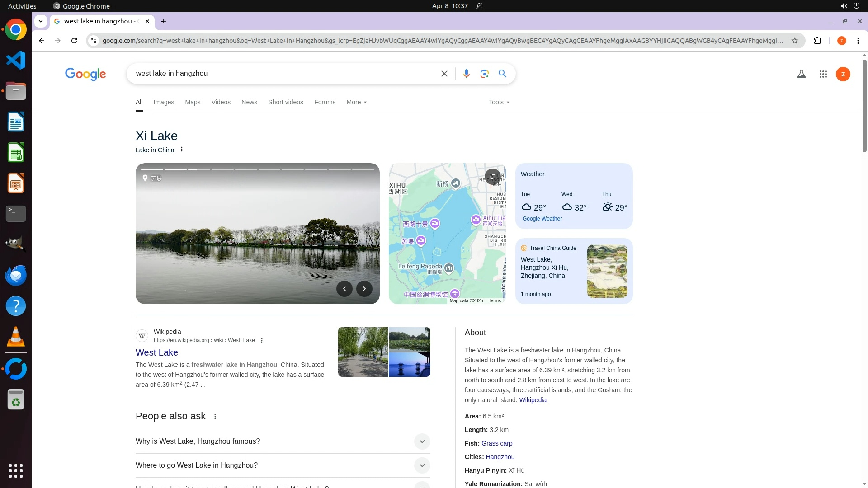The width and height of the screenshot is (868, 488).
Task: Expand 'Why is West Lake, Hangzhou famous?'
Action: pos(421,441)
